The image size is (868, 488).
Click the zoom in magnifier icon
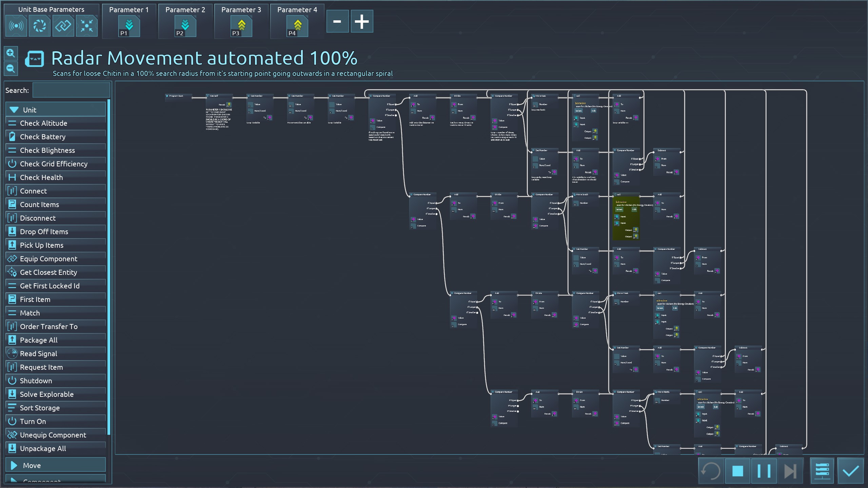click(x=11, y=53)
